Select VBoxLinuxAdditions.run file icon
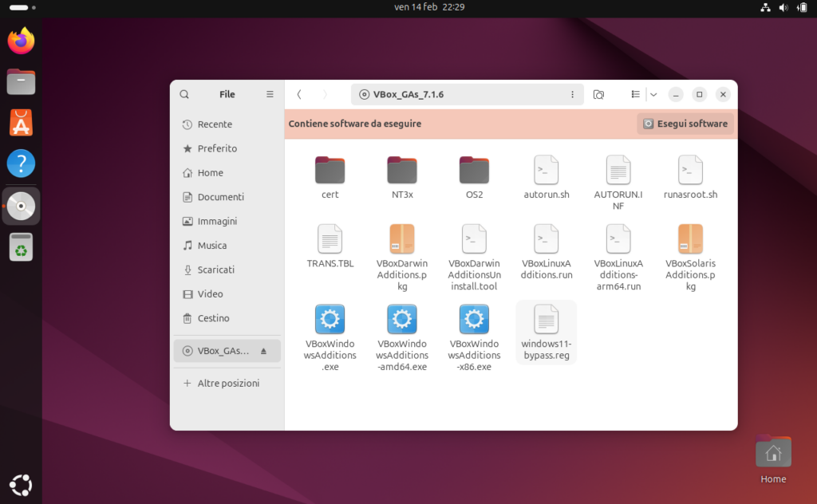 [546, 239]
